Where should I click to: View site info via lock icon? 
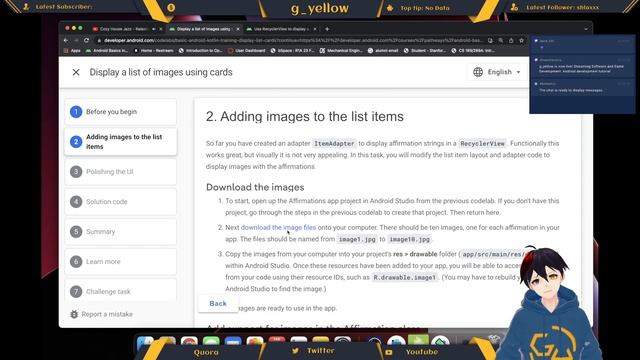coord(98,40)
